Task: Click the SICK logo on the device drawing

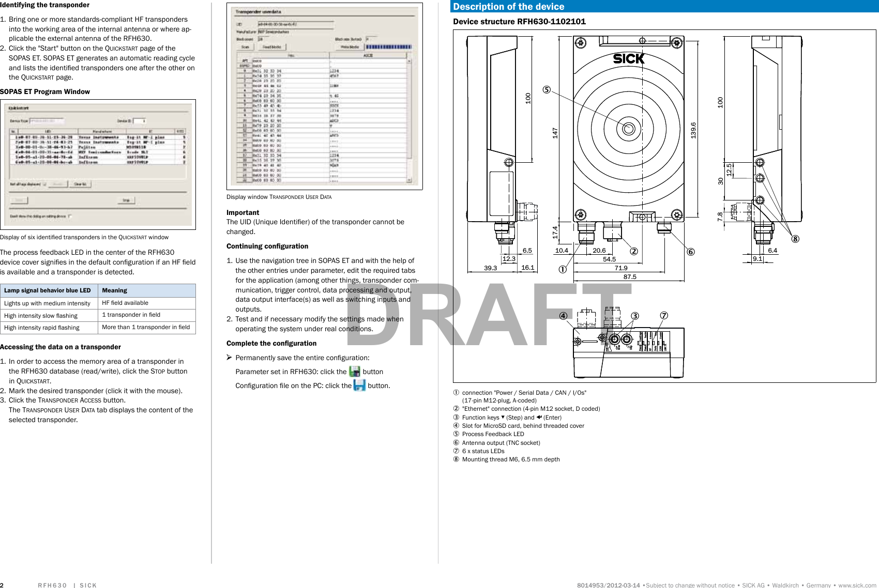Action: (629, 59)
